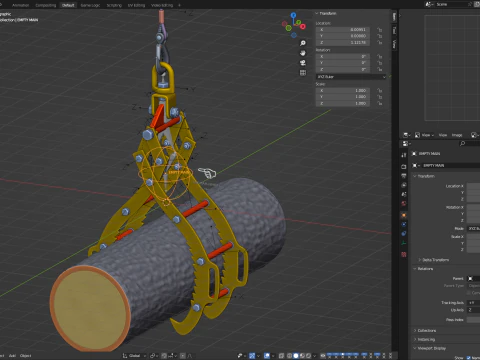Open the Add menu in viewport header
This screenshot has width=480, height=360.
click(x=12, y=356)
